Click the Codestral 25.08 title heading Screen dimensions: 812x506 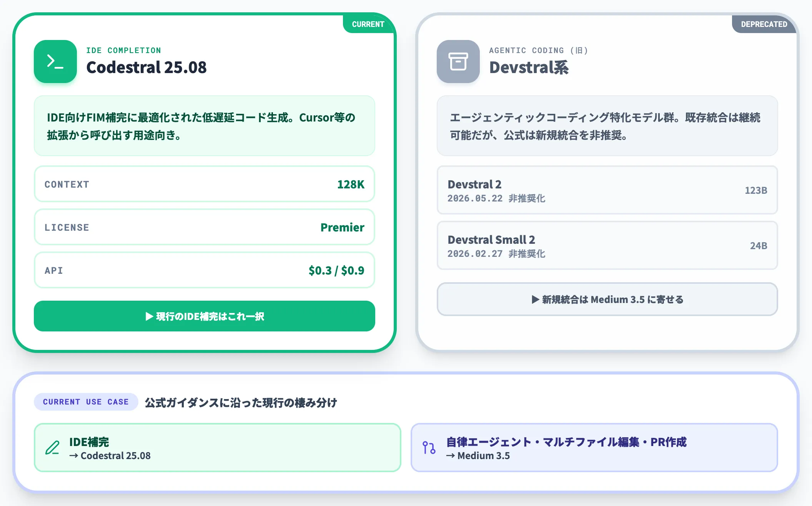point(146,67)
